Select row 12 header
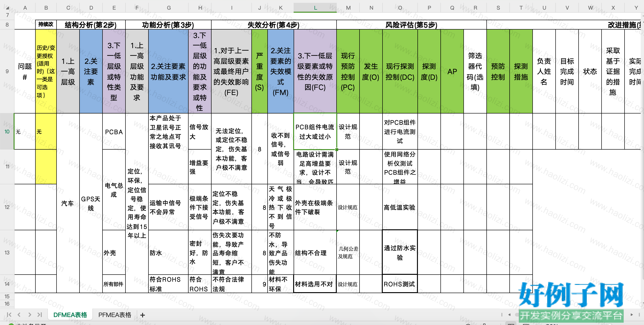This screenshot has height=325, width=644. (7, 207)
